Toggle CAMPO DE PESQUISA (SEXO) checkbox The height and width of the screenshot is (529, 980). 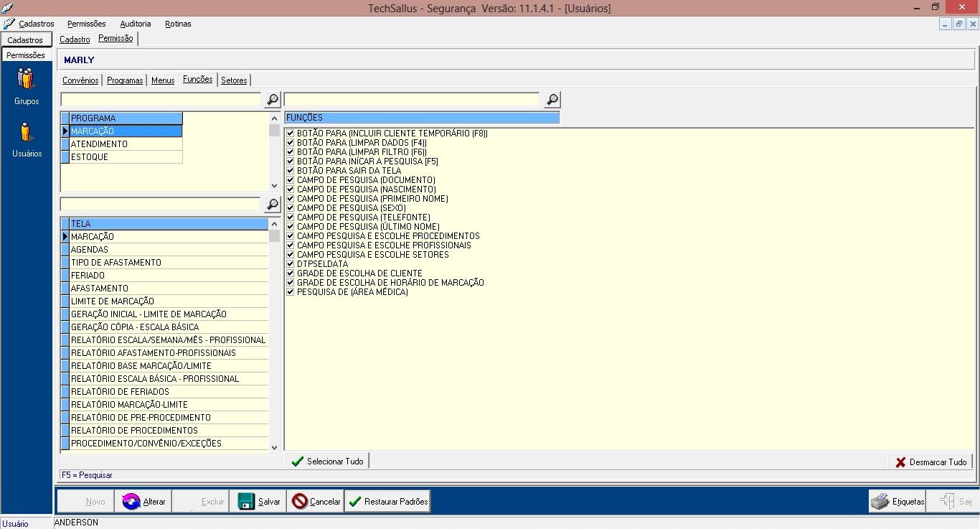tap(291, 208)
